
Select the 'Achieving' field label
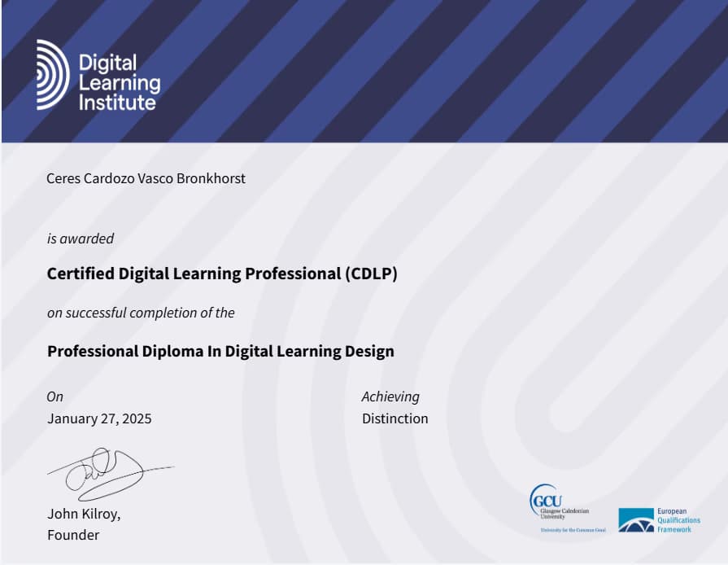[390, 396]
